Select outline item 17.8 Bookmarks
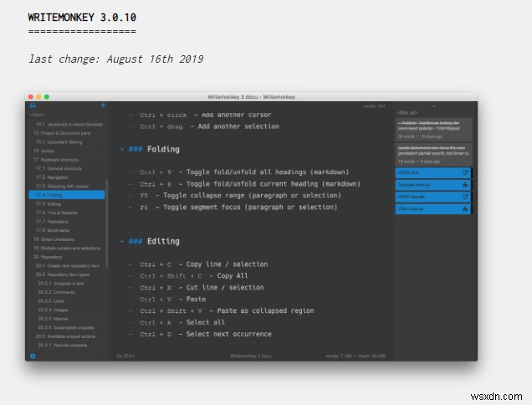The width and height of the screenshot is (532, 405). tap(53, 230)
